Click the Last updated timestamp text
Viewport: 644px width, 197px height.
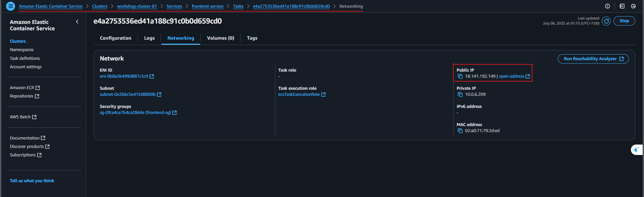point(571,21)
